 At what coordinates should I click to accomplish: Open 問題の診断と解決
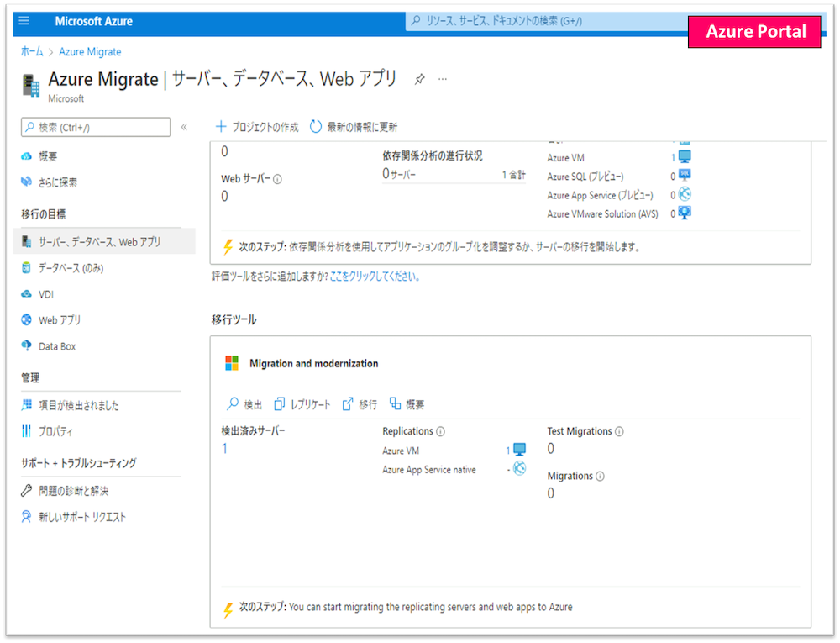pyautogui.click(x=65, y=490)
